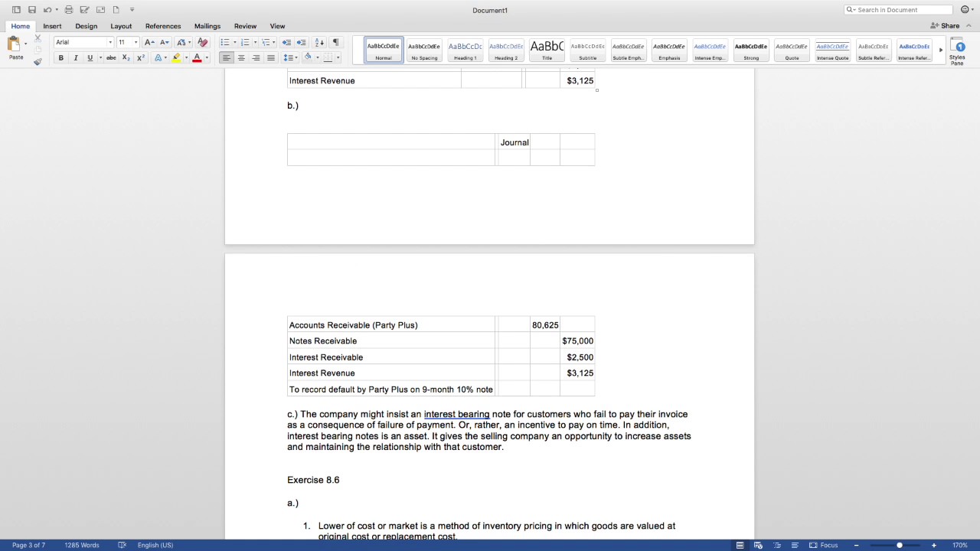
Task: Open the font color dropdown arrow
Action: pos(207,58)
